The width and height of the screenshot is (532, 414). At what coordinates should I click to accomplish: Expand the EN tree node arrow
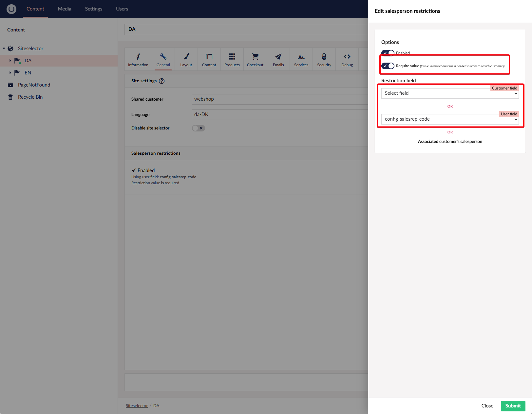(x=10, y=73)
